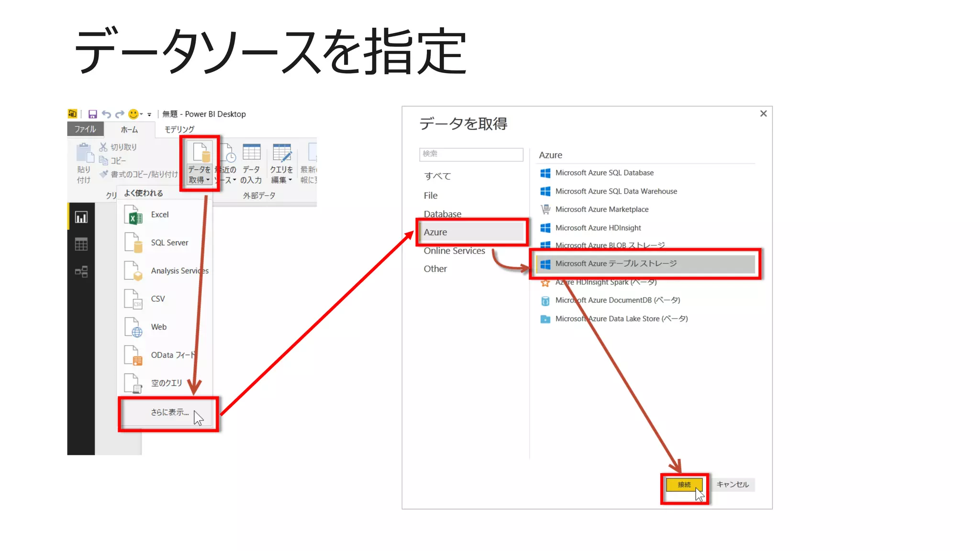Screen dimensions: 980x551
Task: Select OData フィード data source
Action: pos(165,355)
